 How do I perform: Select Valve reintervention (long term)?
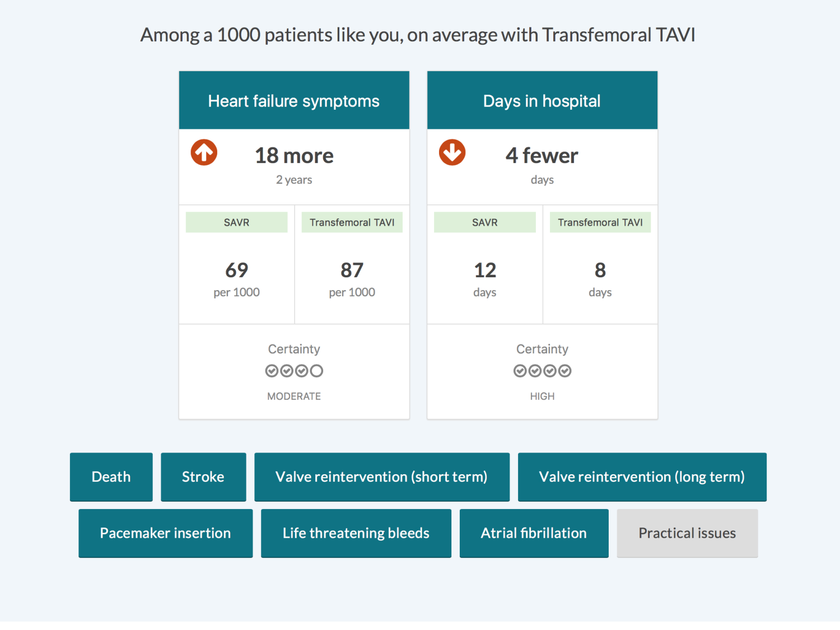coord(642,477)
